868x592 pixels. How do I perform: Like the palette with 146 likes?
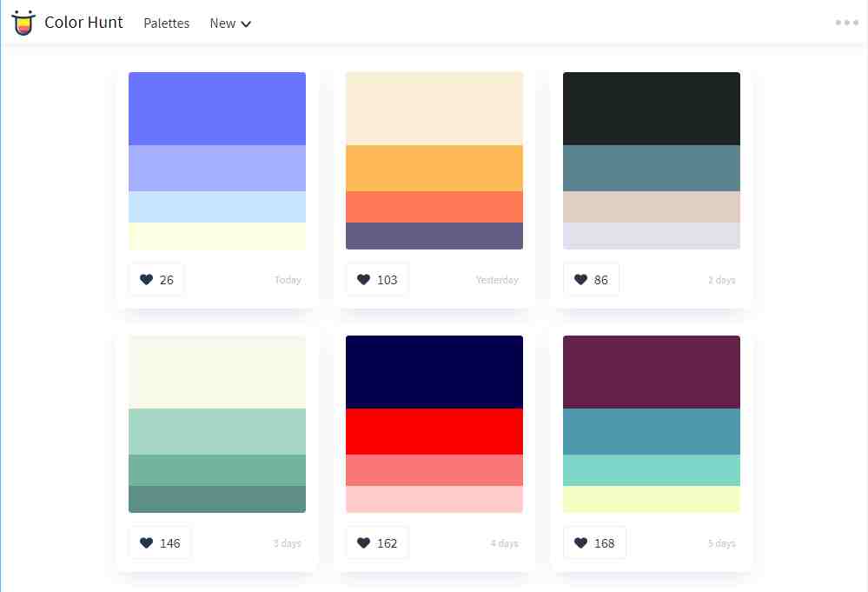[160, 543]
